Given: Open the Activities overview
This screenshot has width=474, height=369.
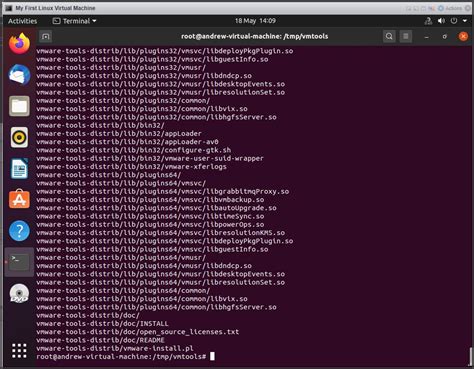Looking at the screenshot, I should [22, 21].
